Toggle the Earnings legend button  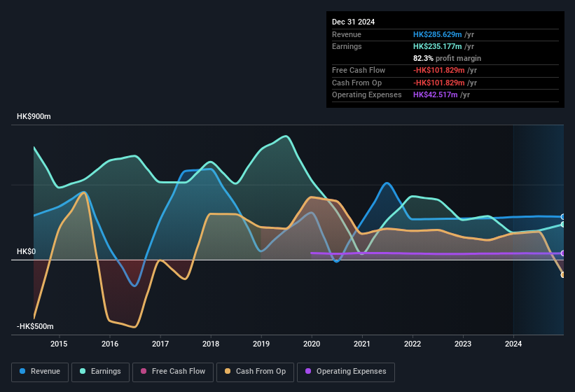(100, 372)
